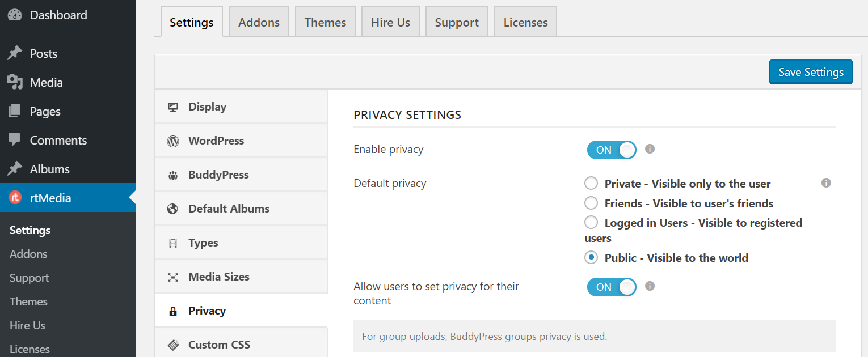Open Media Sizes via the resize icon
The width and height of the screenshot is (868, 357).
coord(172,277)
